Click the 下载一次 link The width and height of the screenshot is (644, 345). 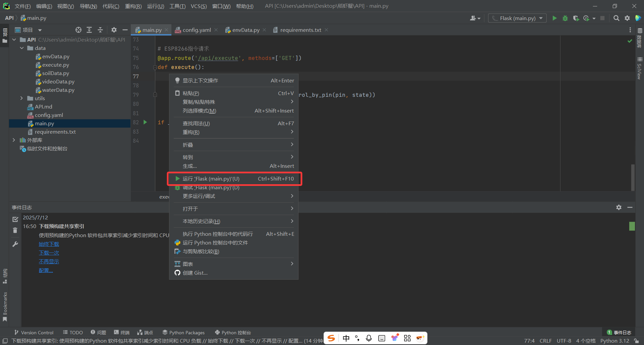(x=49, y=253)
